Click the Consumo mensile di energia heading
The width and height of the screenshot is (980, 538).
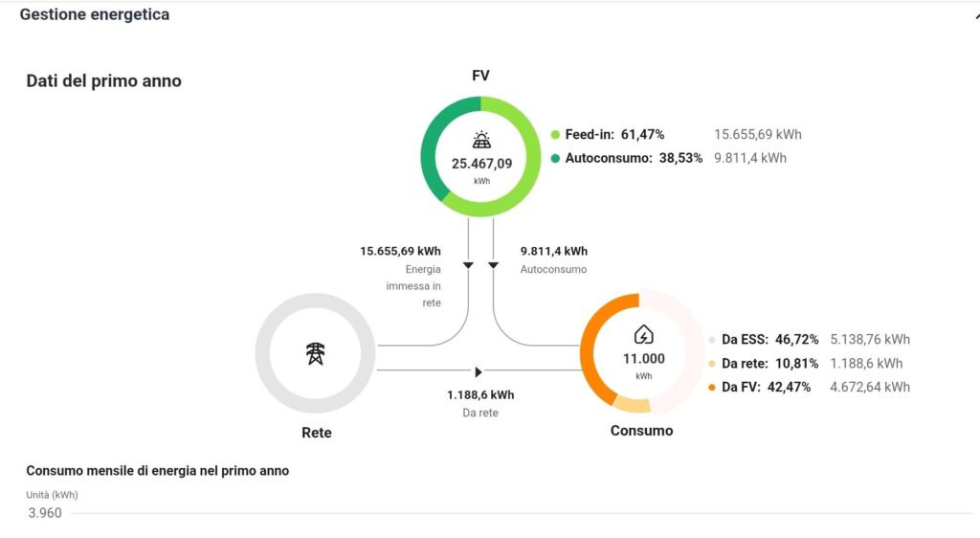(x=158, y=471)
